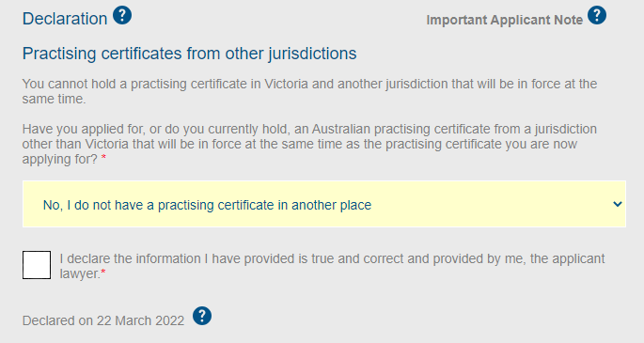Click the 'Declared on 22 March 2022' text
Screen dimensions: 644x343
[103, 320]
